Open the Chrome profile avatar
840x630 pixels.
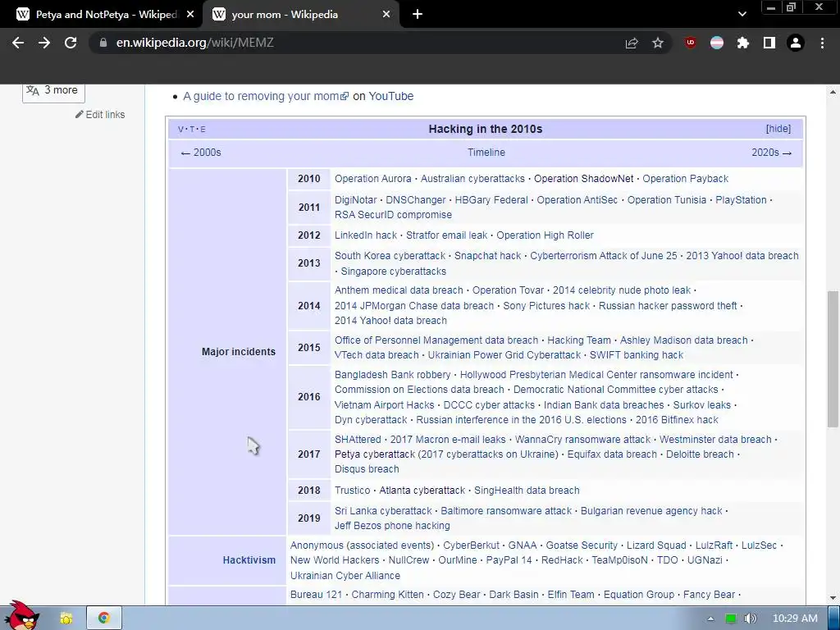(x=796, y=43)
